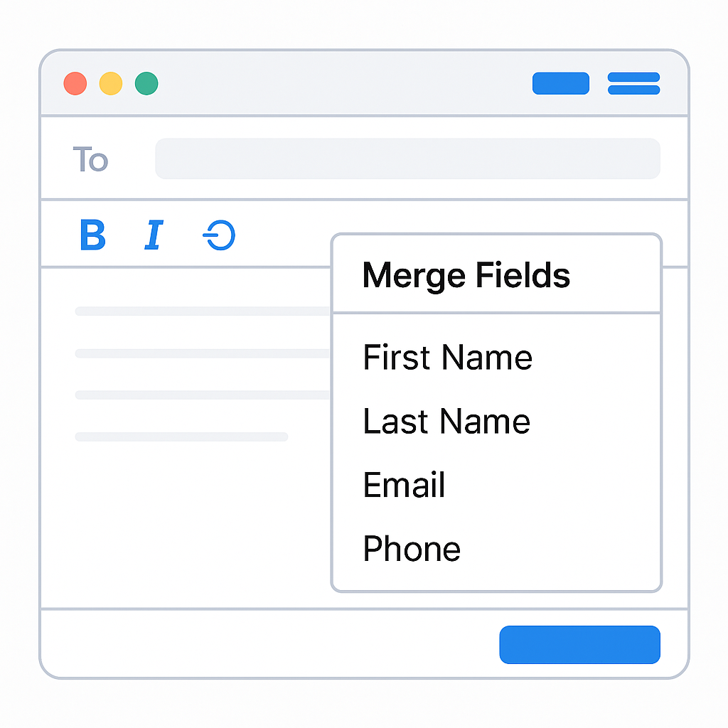The image size is (728, 728).
Task: Click the third line of message body
Action: point(203,395)
